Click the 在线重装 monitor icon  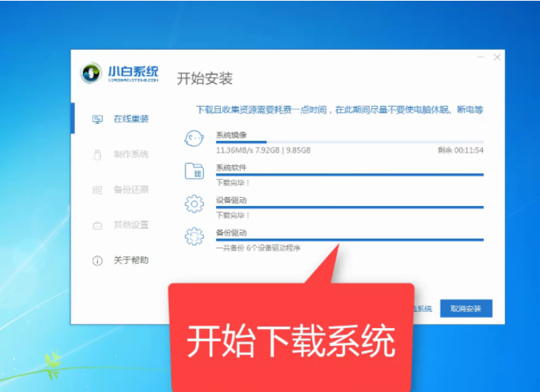click(97, 119)
